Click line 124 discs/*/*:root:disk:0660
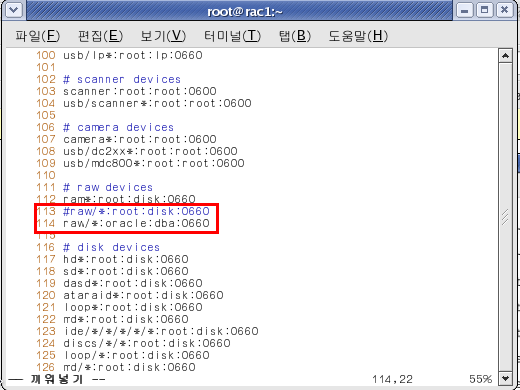Screen dimensions: 520x390 pos(147,343)
